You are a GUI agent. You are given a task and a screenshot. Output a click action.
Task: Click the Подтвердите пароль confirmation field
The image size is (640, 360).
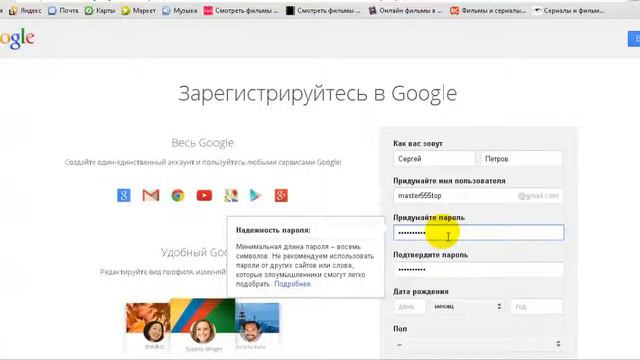[478, 269]
